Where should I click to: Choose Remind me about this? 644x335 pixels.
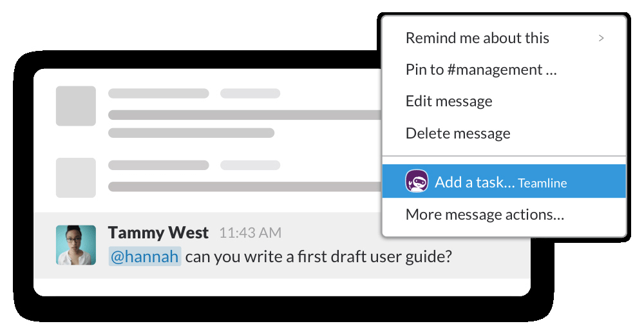tap(477, 38)
